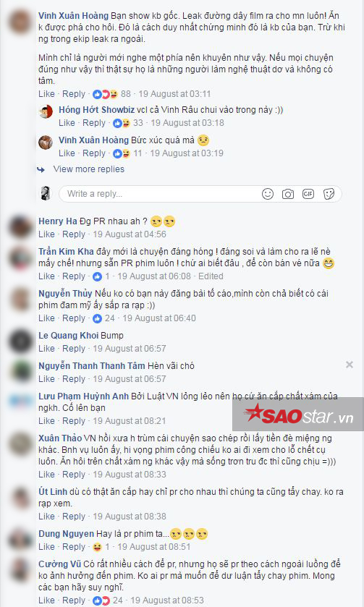The width and height of the screenshot is (364, 607).
Task: Open Le Quang Khoi's profile picture
Action: coord(20,341)
